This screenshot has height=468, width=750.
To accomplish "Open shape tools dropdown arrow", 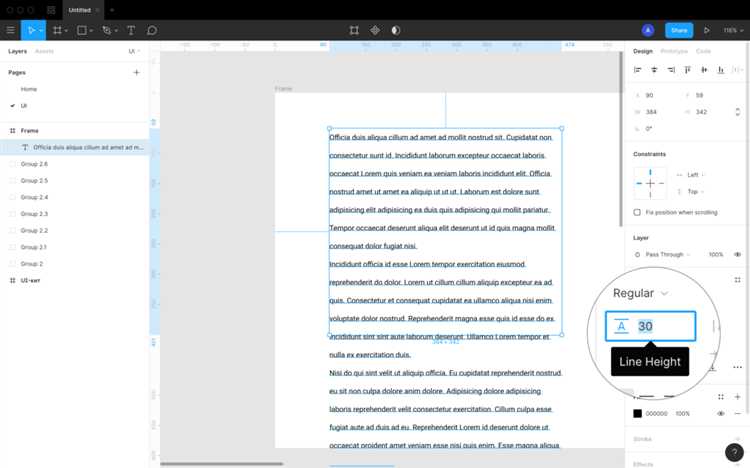I will [91, 31].
